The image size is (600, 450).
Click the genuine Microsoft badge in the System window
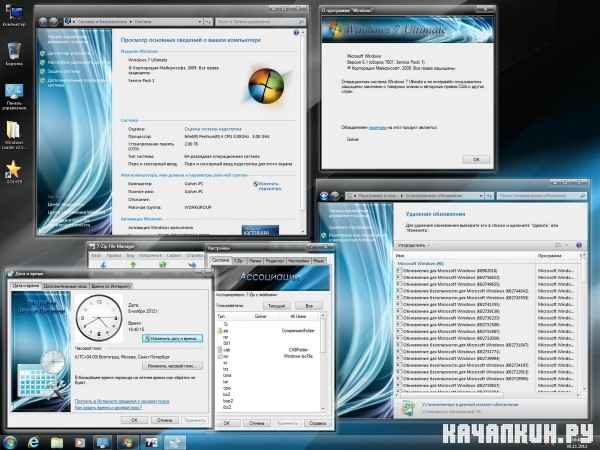tap(260, 230)
